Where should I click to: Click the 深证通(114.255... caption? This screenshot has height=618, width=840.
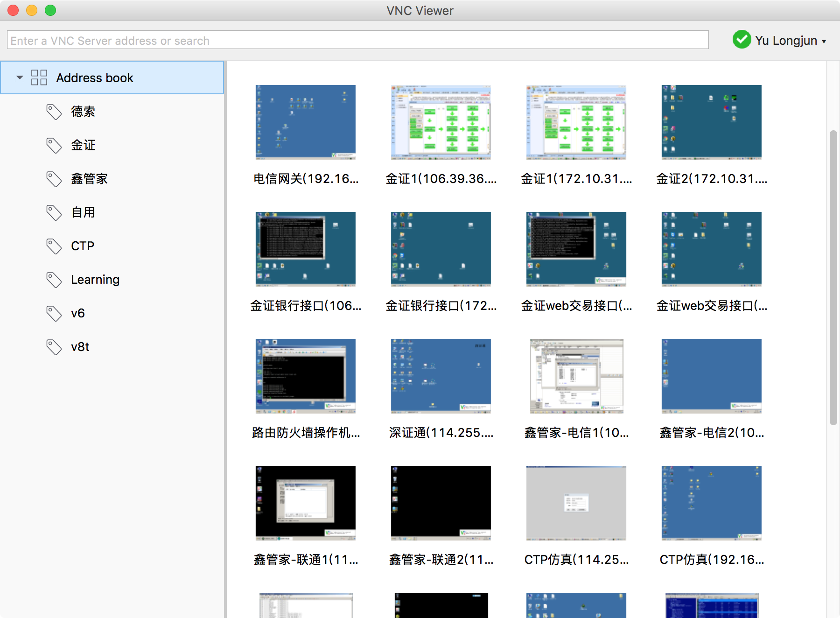[441, 433]
